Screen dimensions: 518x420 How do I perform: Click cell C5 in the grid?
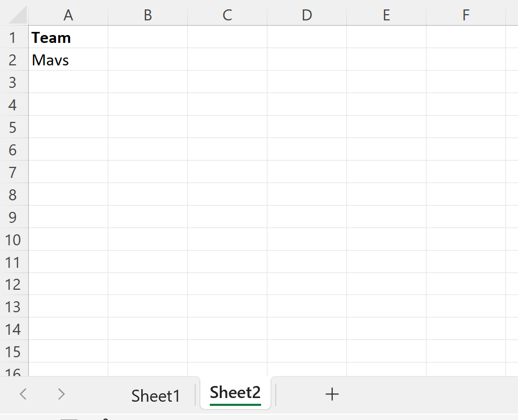[x=227, y=127]
